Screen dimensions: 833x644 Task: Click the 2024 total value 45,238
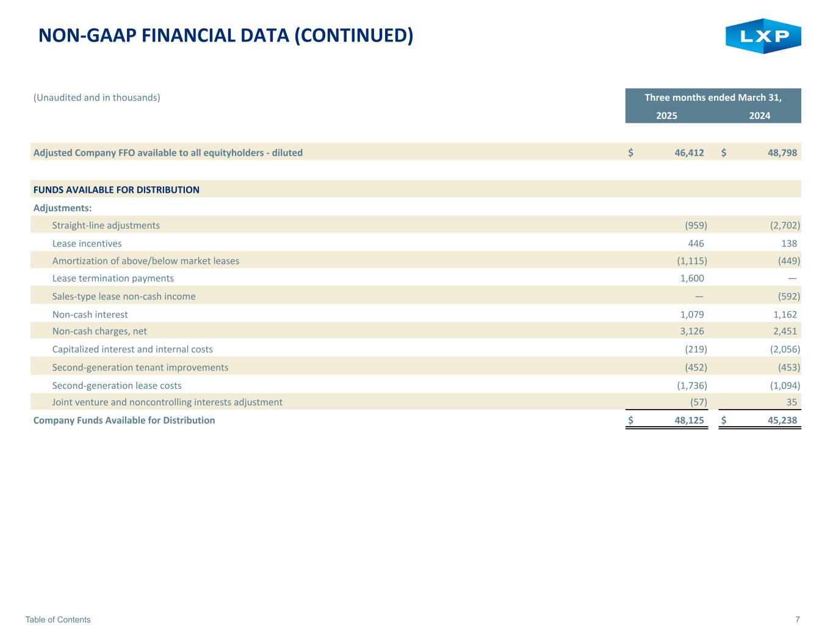(782, 420)
